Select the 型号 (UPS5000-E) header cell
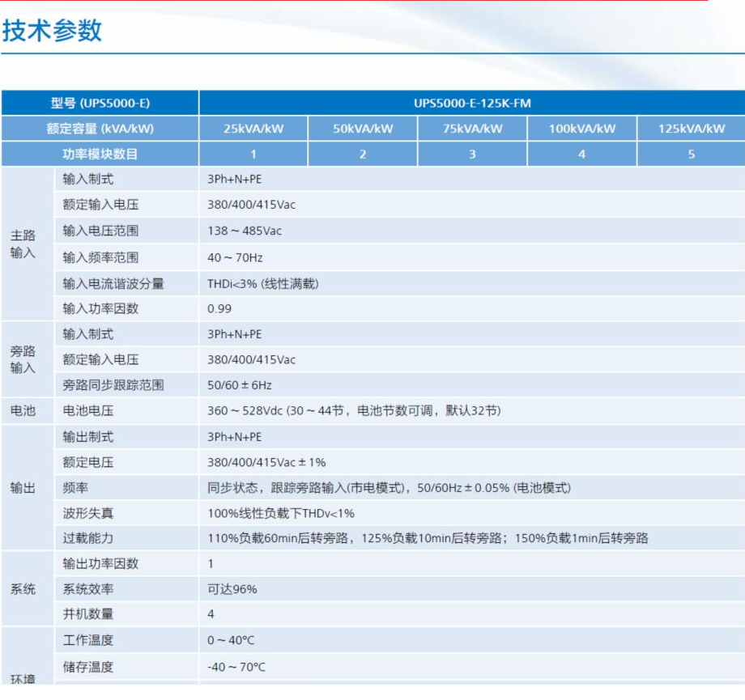 coord(100,103)
